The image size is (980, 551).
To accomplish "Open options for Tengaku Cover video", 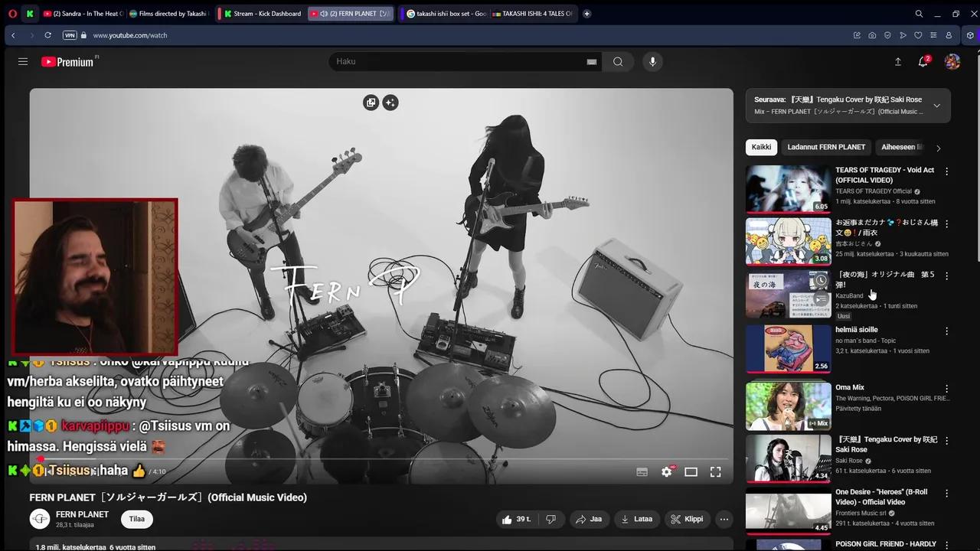I will click(x=946, y=441).
